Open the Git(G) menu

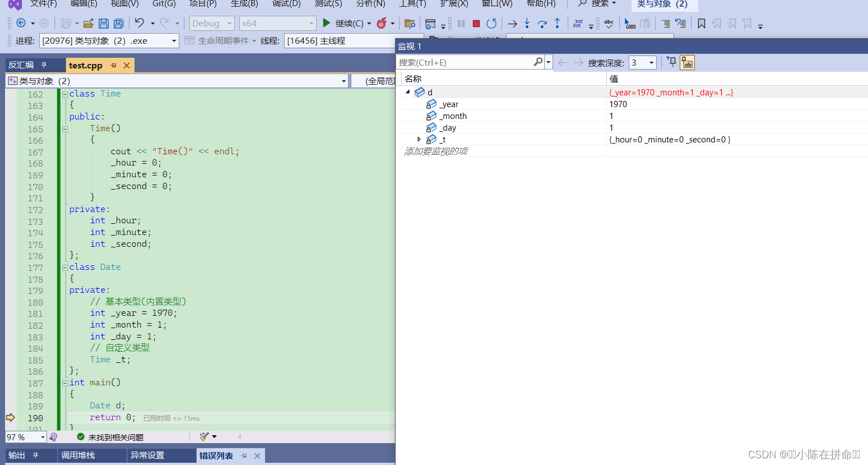[164, 4]
